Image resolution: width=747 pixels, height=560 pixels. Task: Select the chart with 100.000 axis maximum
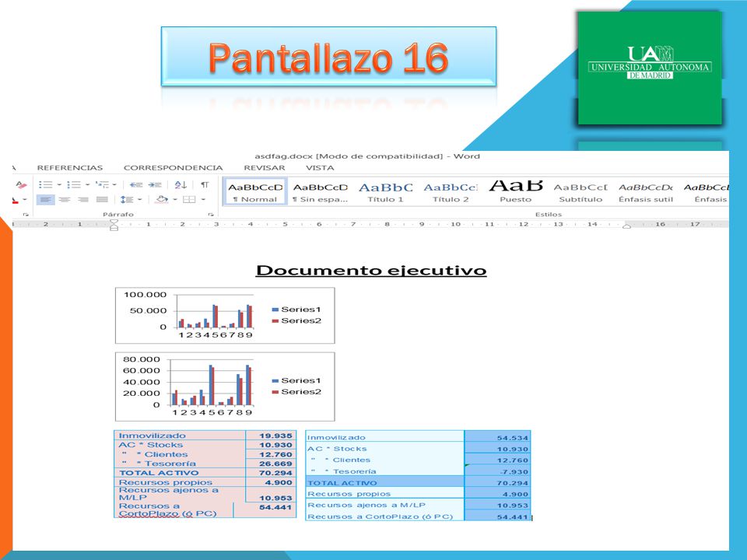(x=225, y=315)
